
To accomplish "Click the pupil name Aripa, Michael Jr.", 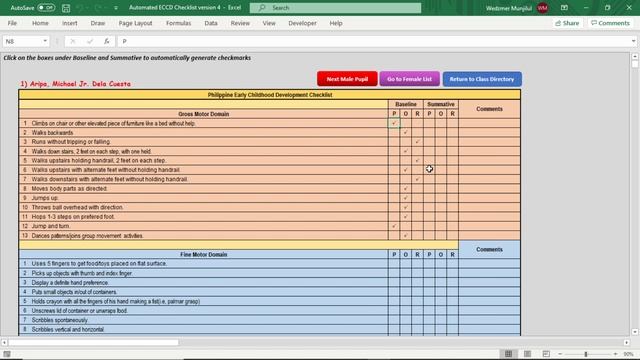I will pyautogui.click(x=76, y=84).
